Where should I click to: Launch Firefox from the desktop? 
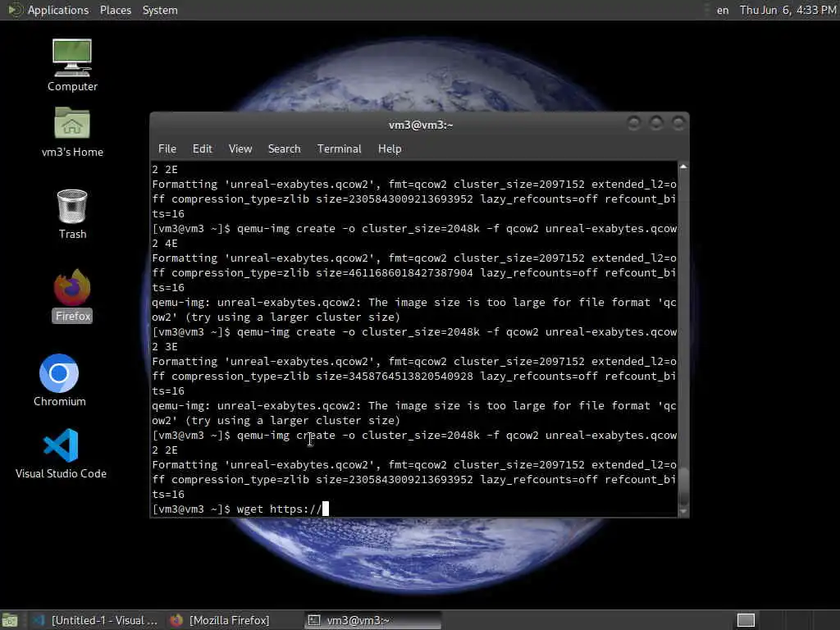pyautogui.click(x=72, y=295)
